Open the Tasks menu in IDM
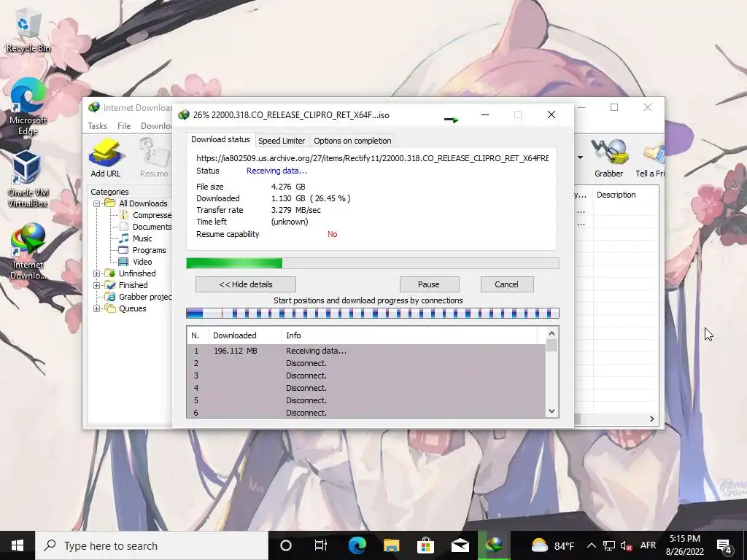This screenshot has height=560, width=747. coord(97,125)
